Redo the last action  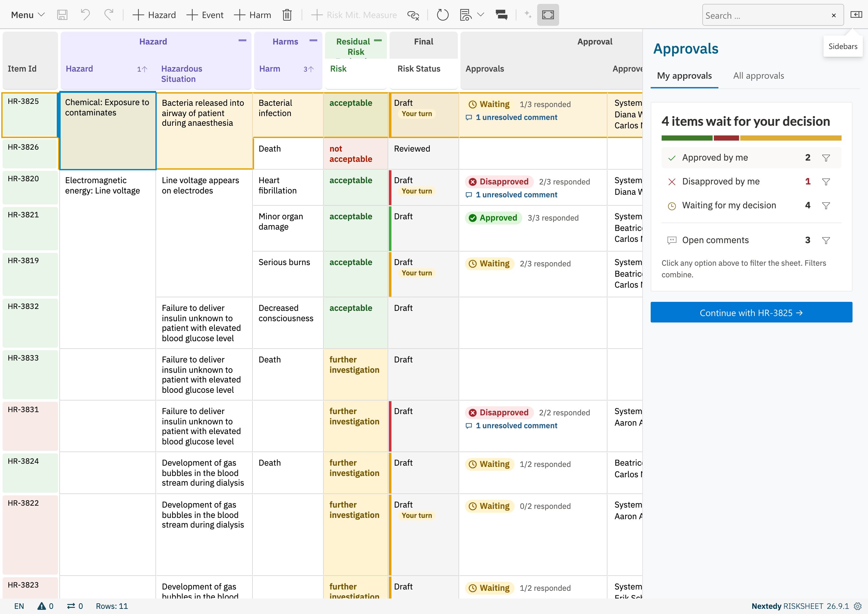tap(108, 15)
